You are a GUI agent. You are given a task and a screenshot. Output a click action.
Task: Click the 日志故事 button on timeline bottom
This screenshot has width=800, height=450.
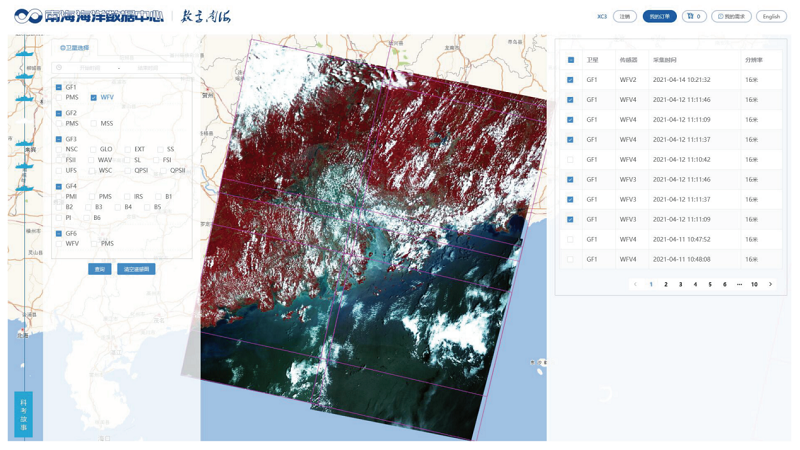click(23, 414)
